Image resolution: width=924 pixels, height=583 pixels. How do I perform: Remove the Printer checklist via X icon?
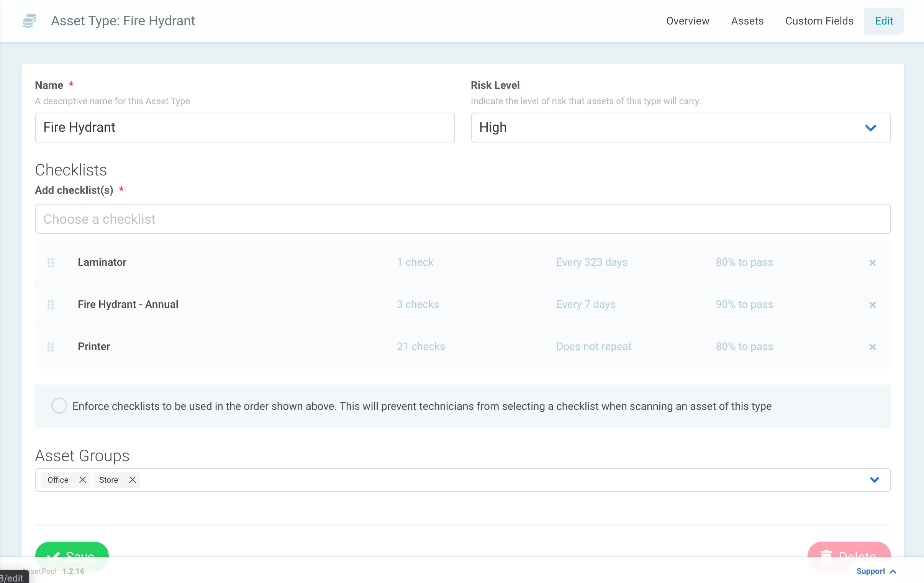(x=872, y=347)
